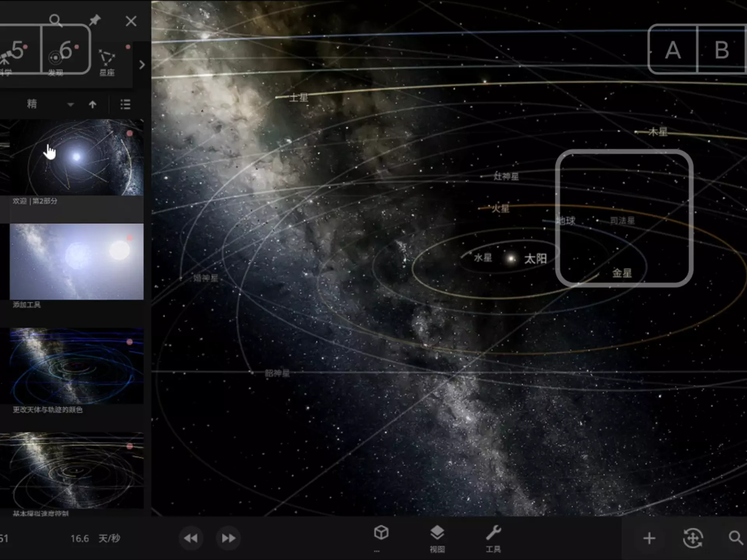Click the camera move-rotate icon
The height and width of the screenshot is (560, 747).
coord(693,539)
